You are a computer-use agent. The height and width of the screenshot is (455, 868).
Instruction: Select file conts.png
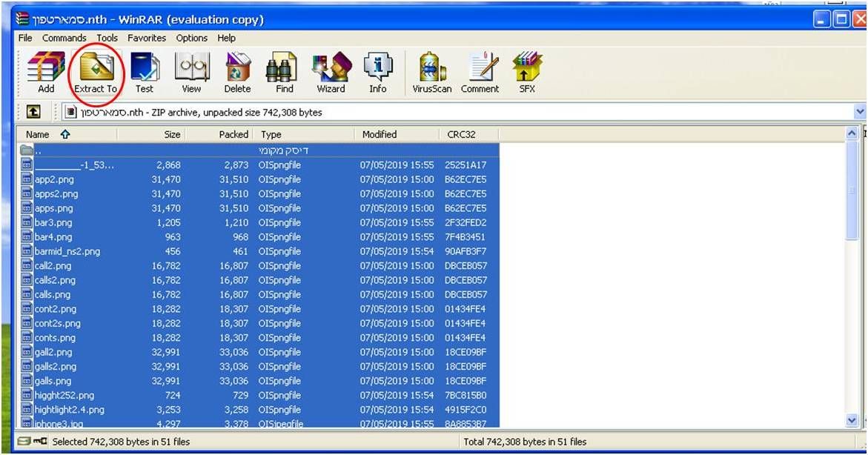53,338
